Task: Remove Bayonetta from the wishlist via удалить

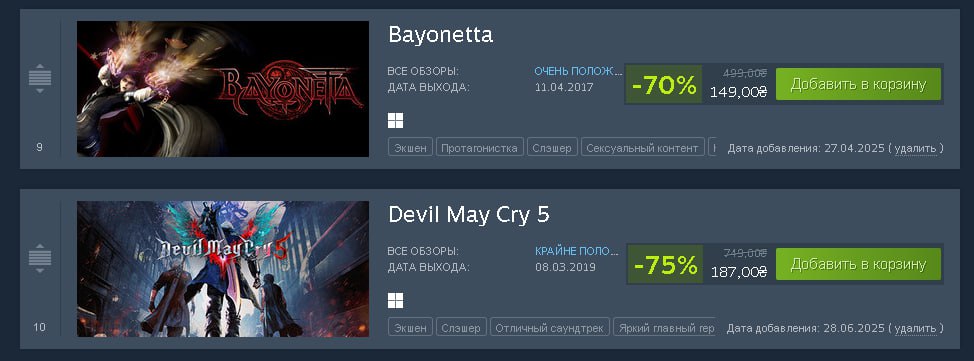Action: 915,149
